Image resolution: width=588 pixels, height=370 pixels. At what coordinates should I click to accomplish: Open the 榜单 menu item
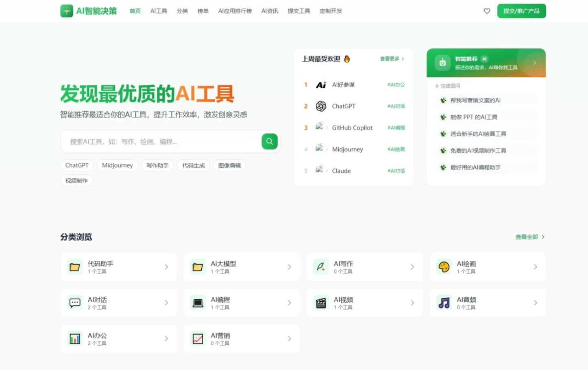click(x=203, y=11)
